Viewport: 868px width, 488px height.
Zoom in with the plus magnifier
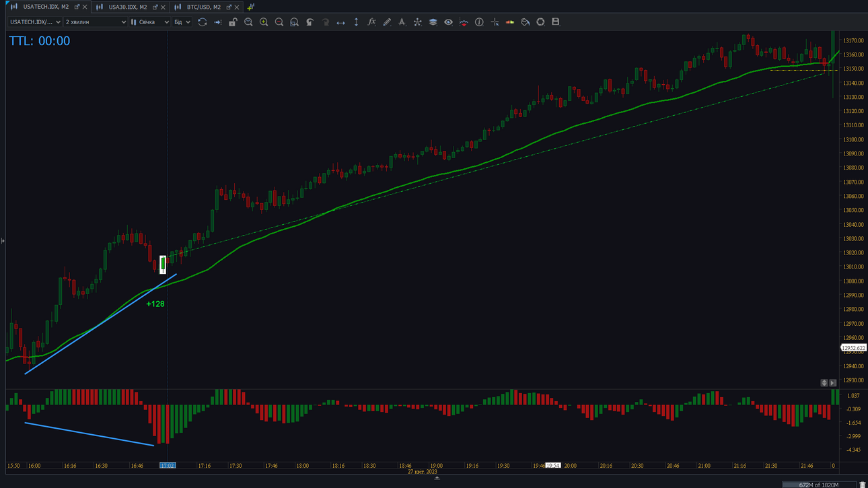click(264, 22)
